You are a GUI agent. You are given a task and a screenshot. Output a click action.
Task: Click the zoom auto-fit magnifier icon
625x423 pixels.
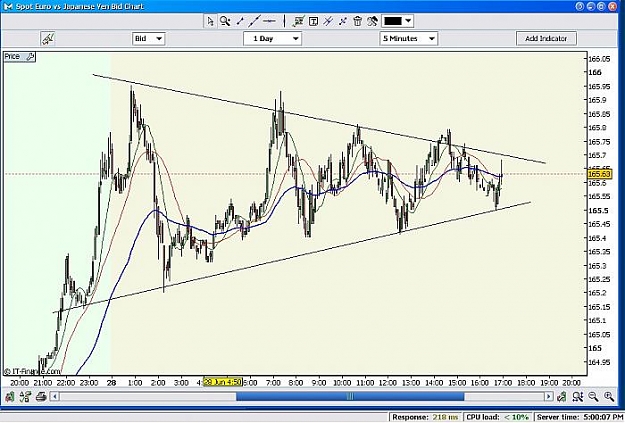point(578,396)
